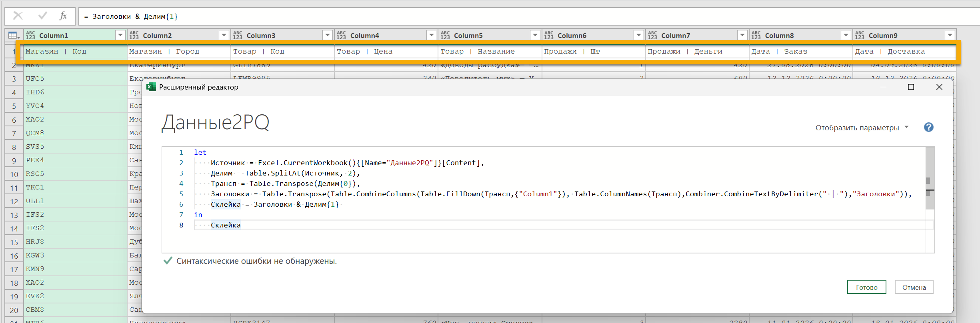Open Column4 filter dropdown
This screenshot has width=980, height=323.
431,35
